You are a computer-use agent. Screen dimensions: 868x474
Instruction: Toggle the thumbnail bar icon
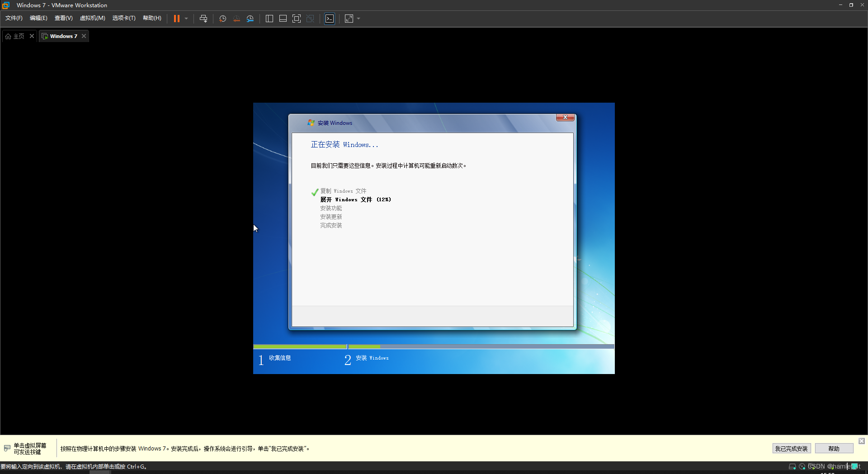tap(283, 19)
